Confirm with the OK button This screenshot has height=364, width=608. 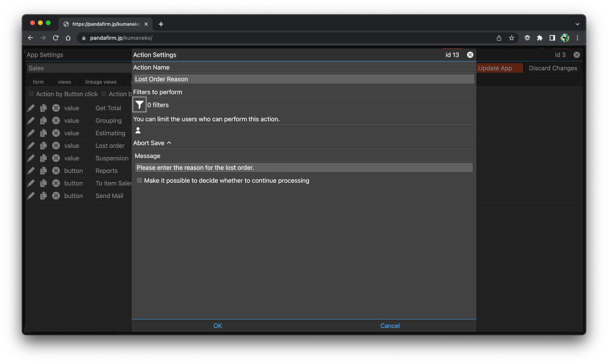(x=218, y=326)
